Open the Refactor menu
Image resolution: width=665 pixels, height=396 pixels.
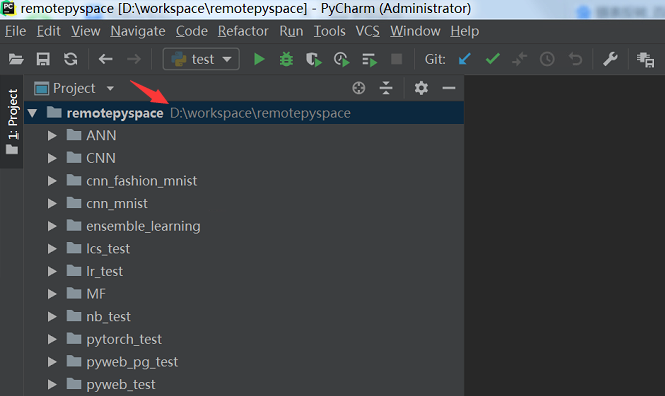(x=243, y=31)
